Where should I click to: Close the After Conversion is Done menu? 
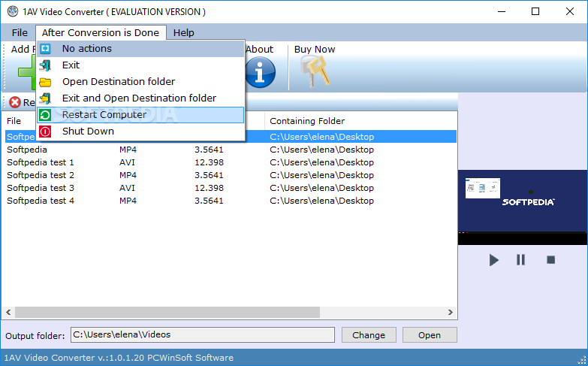101,32
